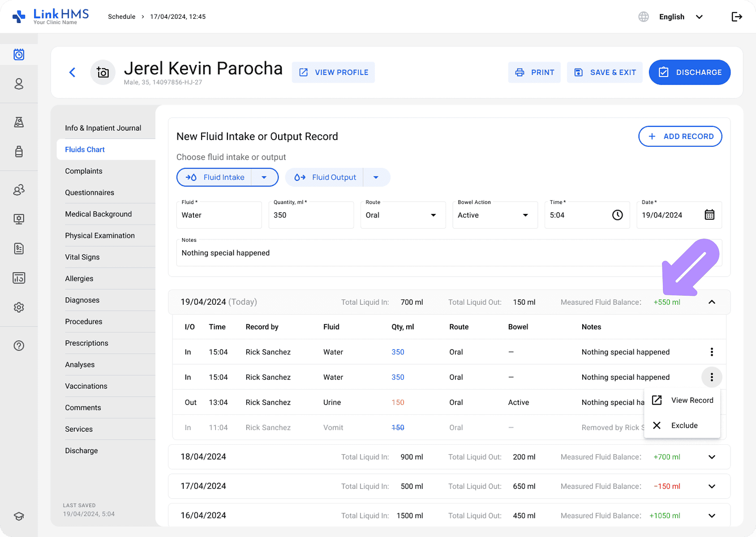Click the logout icon in header
The width and height of the screenshot is (756, 537).
point(736,17)
